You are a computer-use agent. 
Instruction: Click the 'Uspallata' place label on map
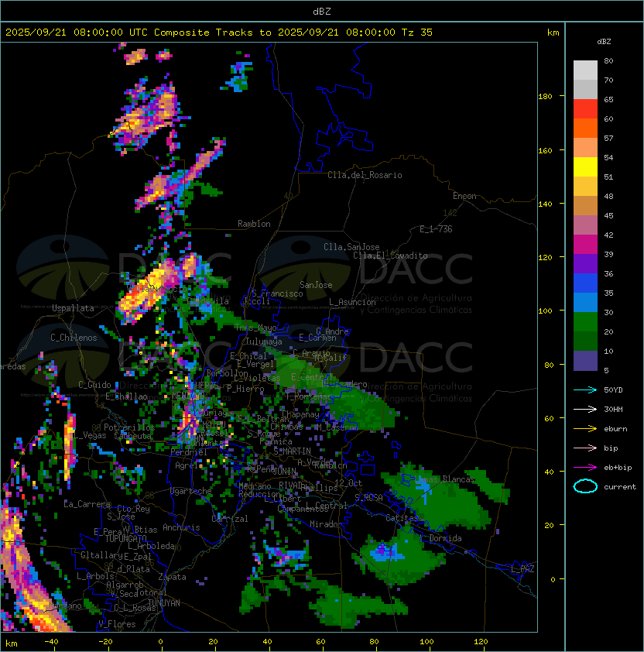(x=73, y=308)
